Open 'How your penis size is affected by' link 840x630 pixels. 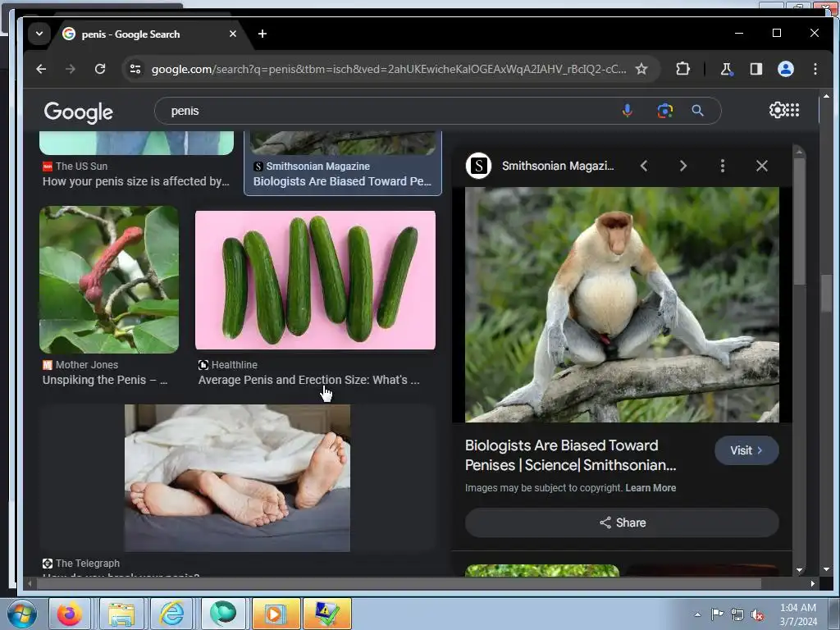tap(136, 181)
